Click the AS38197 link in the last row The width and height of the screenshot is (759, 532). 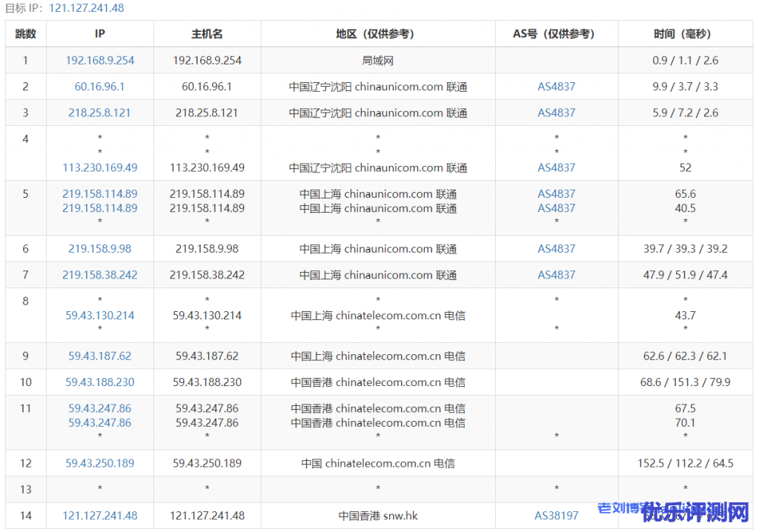point(557,516)
